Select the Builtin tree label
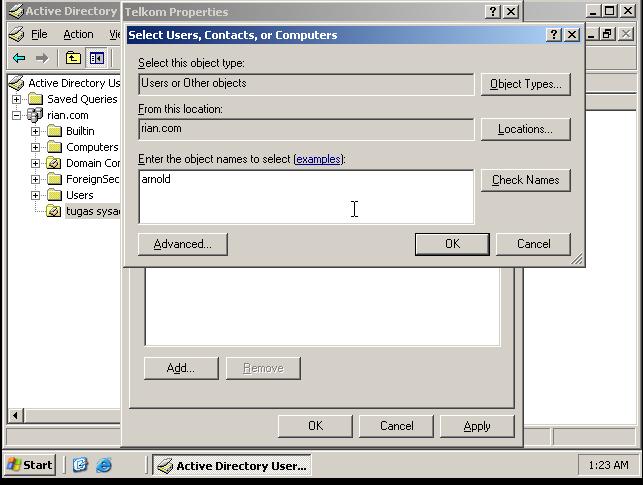This screenshot has width=643, height=485. click(80, 131)
